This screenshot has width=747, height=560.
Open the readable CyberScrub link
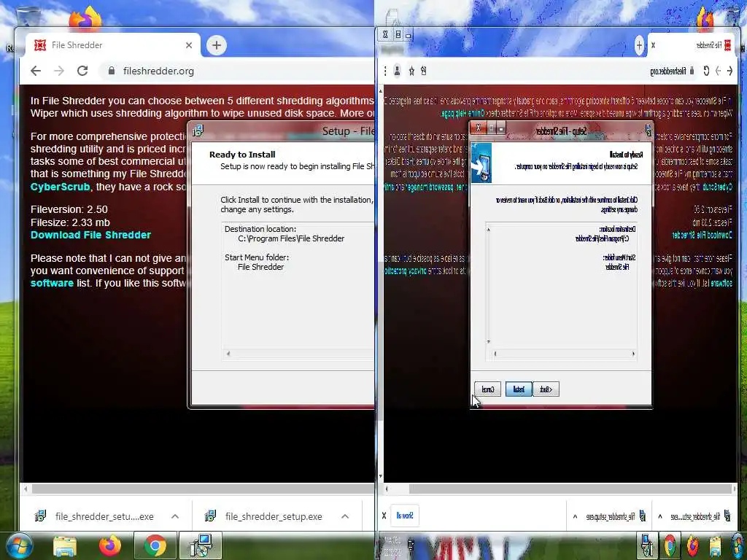coord(60,187)
